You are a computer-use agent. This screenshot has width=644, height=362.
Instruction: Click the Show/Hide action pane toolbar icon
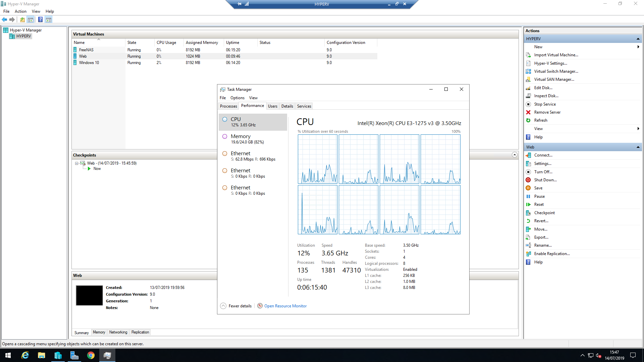click(49, 19)
